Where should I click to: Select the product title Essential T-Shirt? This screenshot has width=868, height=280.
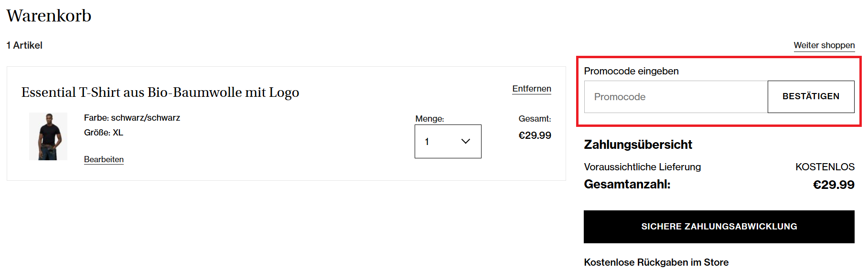point(160,92)
